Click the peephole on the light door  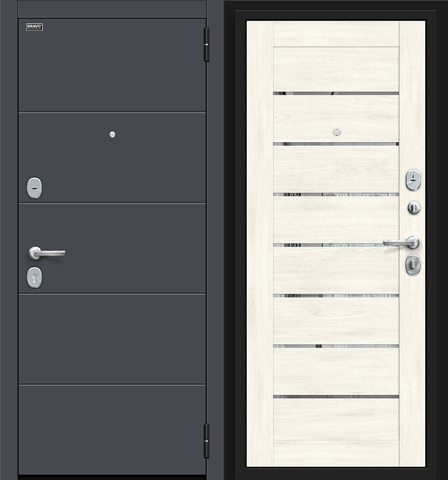tap(336, 132)
